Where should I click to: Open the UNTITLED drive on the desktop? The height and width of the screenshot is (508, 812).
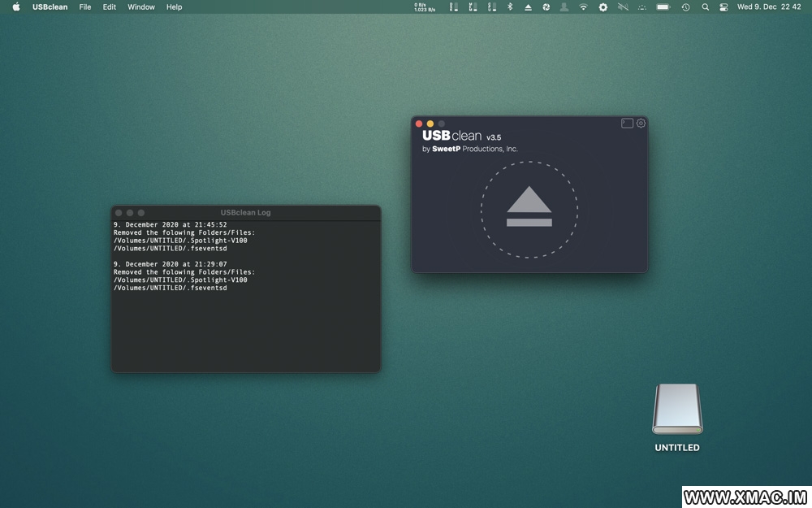tap(677, 409)
